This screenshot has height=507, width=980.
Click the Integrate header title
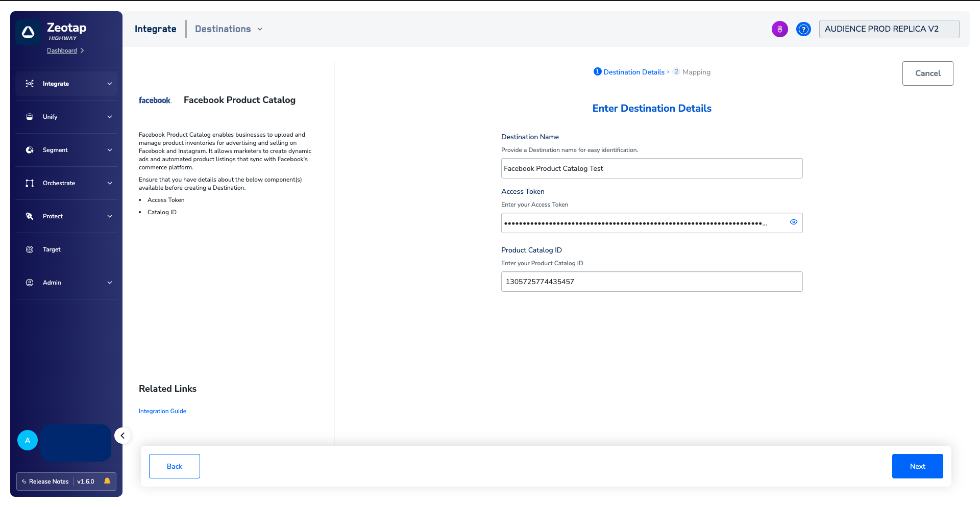point(156,29)
